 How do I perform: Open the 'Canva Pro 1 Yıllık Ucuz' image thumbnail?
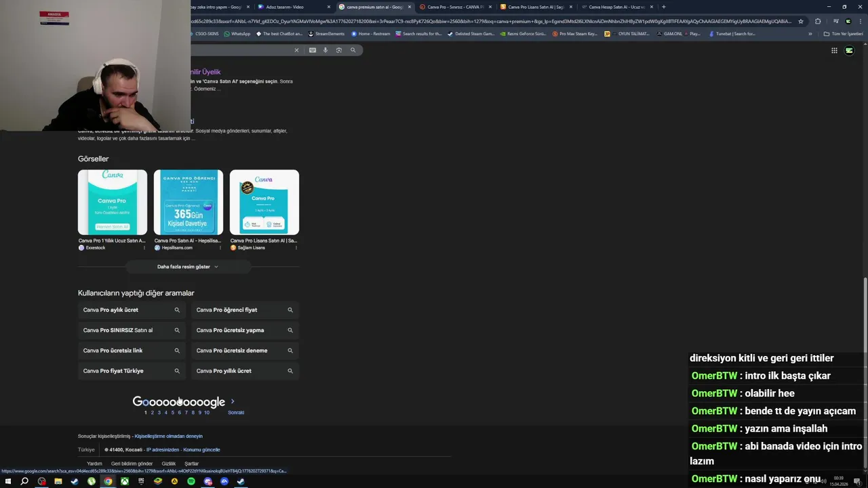coord(113,202)
